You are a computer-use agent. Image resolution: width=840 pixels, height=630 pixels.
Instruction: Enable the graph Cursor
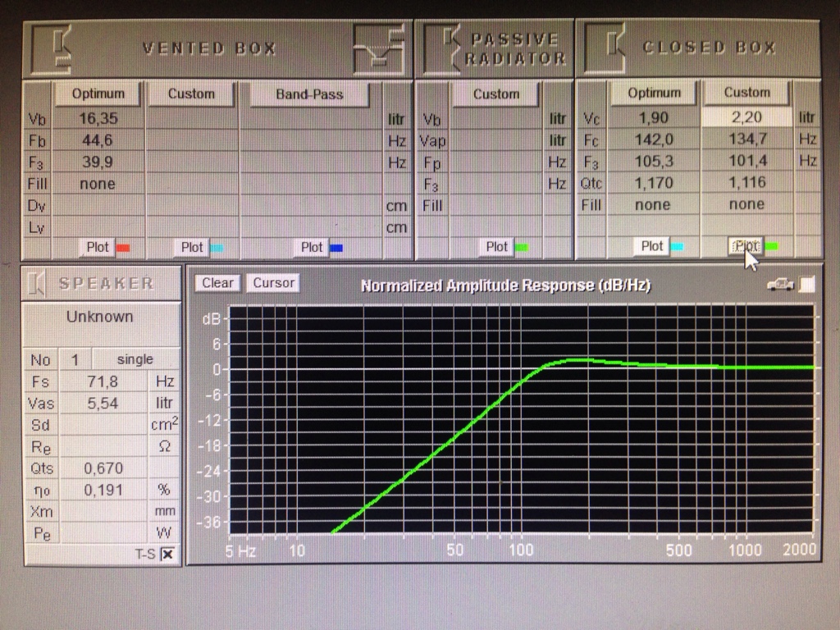(273, 283)
